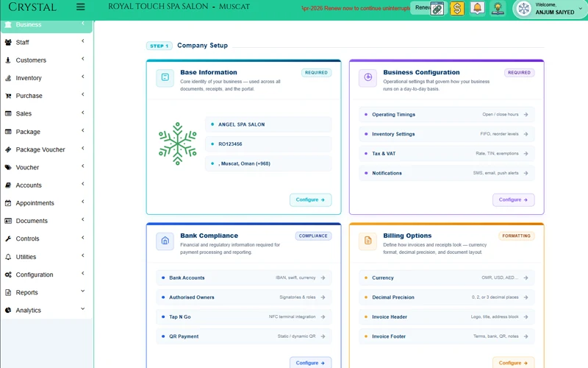
Task: Open the lightbulb tips icon
Action: point(498,8)
